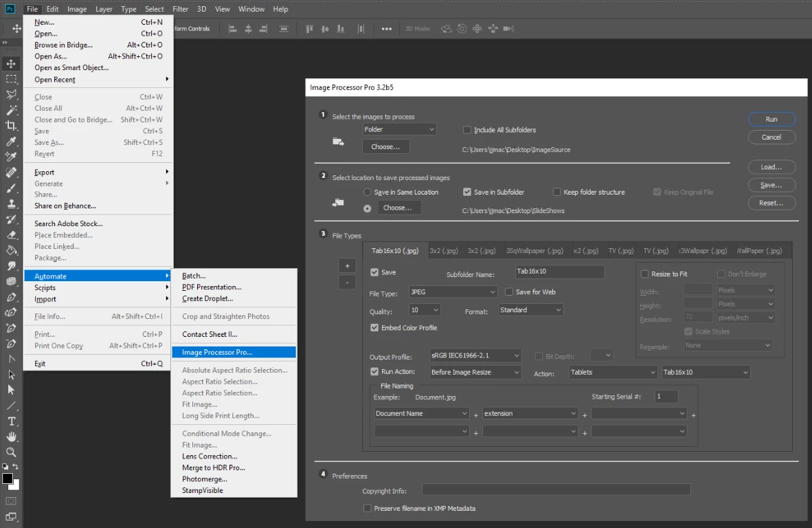812x528 pixels.
Task: Click align top edges icon
Action: tap(309, 29)
